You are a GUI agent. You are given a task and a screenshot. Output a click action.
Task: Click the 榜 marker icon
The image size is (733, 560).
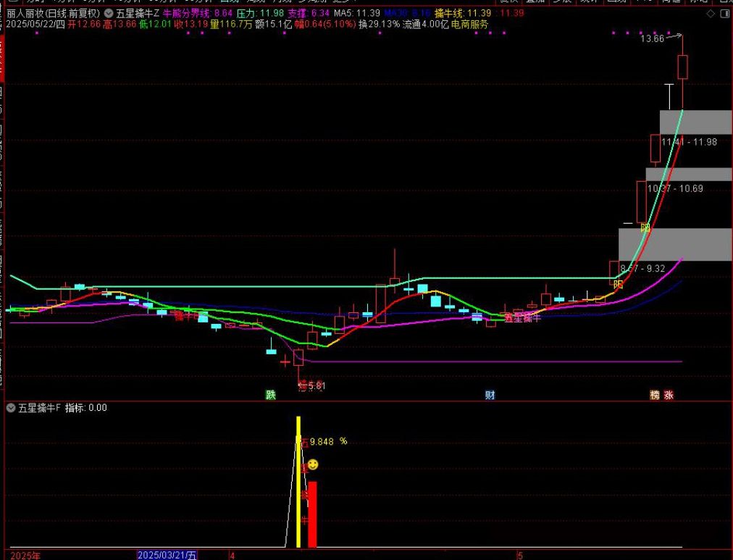tap(655, 395)
